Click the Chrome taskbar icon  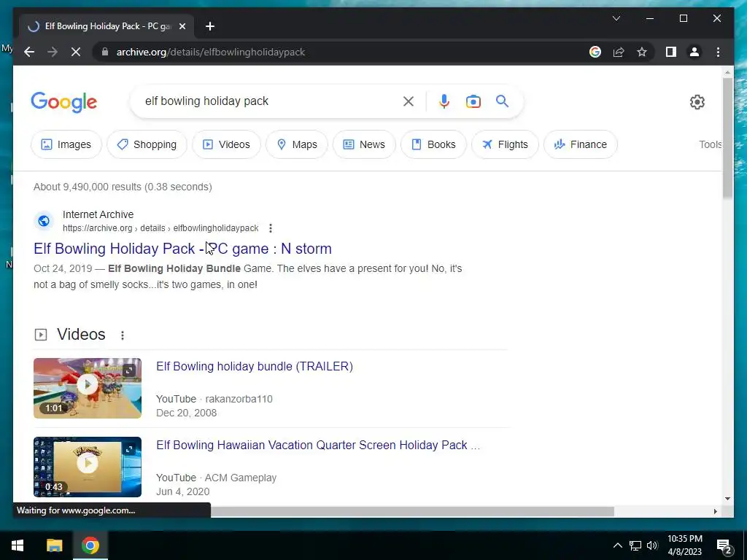click(90, 545)
